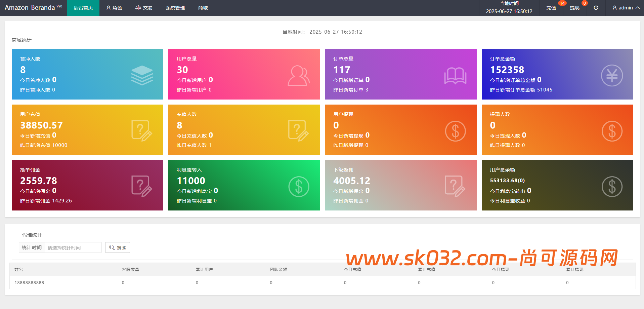Click the dollar icon on the 用户提现 card
Image resolution: width=644 pixels, height=309 pixels.
click(455, 131)
